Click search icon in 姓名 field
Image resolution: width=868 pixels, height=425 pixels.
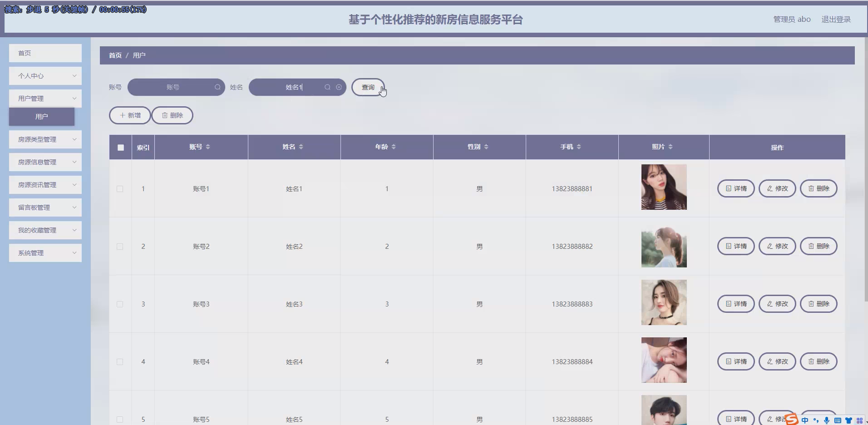pyautogui.click(x=327, y=87)
